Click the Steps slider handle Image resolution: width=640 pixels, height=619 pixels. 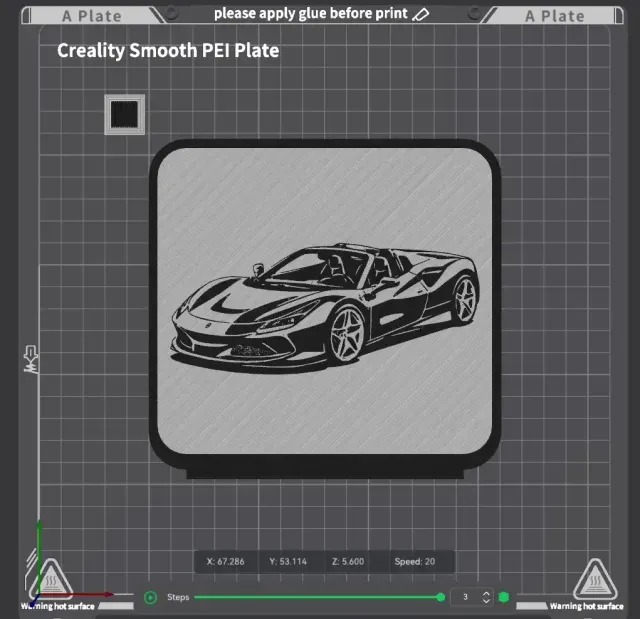click(x=440, y=597)
